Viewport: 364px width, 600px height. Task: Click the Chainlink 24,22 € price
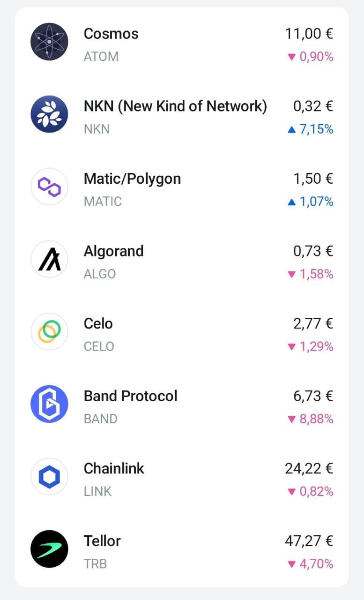tap(309, 468)
